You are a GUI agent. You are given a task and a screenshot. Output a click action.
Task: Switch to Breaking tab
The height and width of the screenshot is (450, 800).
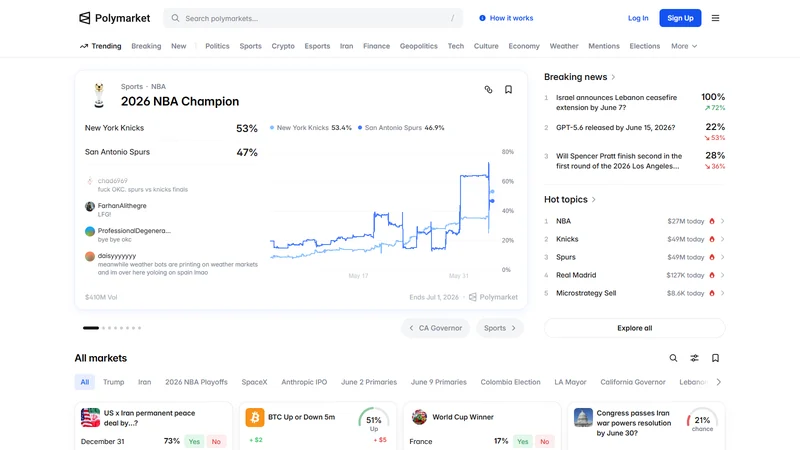[146, 46]
